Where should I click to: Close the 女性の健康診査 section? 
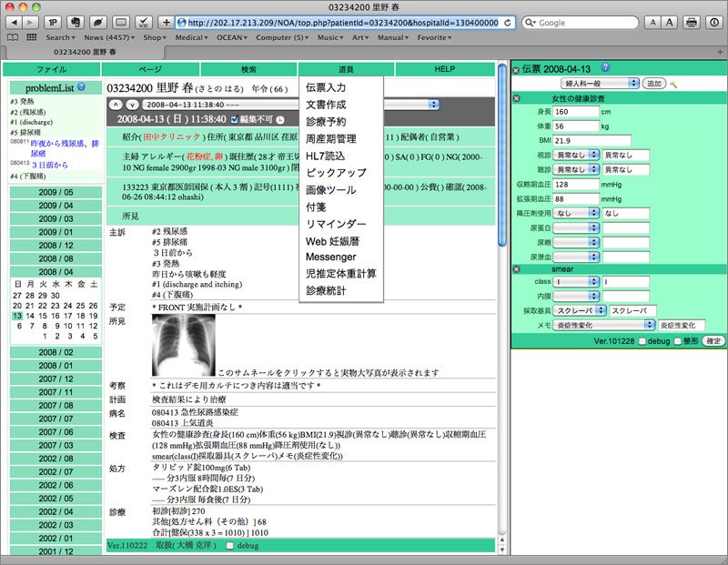tap(516, 98)
